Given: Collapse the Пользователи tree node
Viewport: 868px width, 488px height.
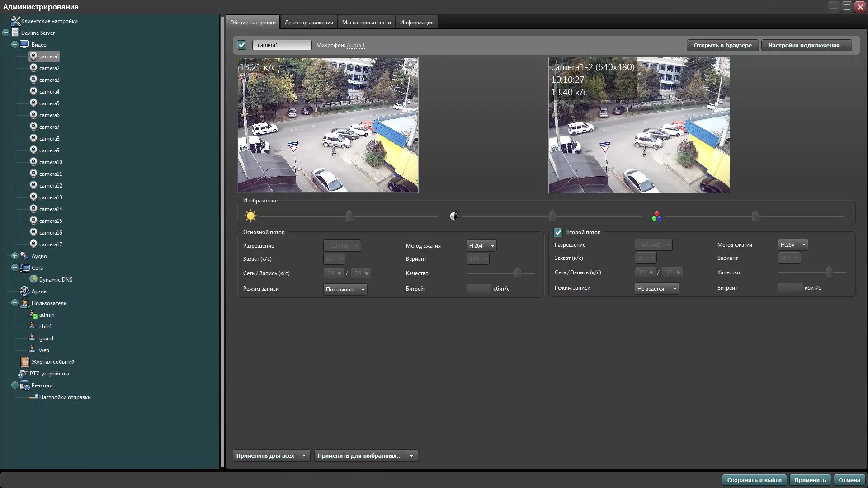Looking at the screenshot, I should click(14, 303).
